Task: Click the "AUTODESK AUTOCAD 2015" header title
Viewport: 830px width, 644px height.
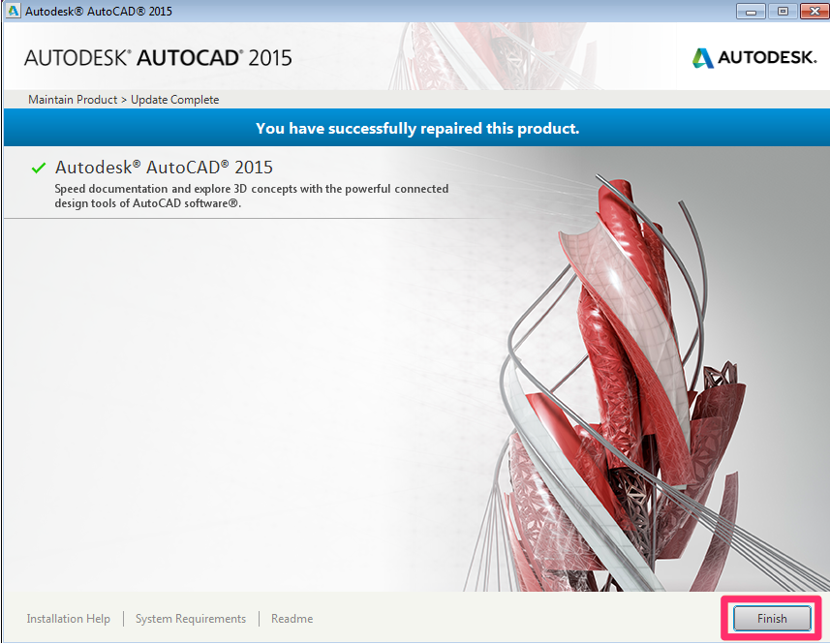Action: pyautogui.click(x=158, y=58)
